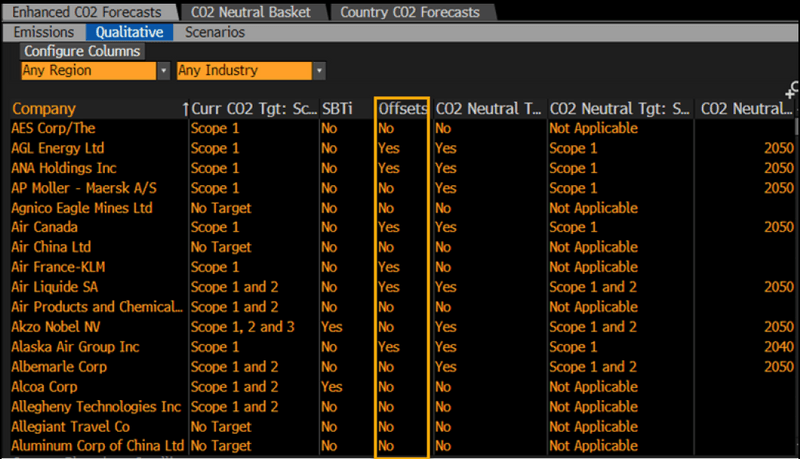Select Air China Ltd company name
The height and width of the screenshot is (459, 800).
[51, 247]
